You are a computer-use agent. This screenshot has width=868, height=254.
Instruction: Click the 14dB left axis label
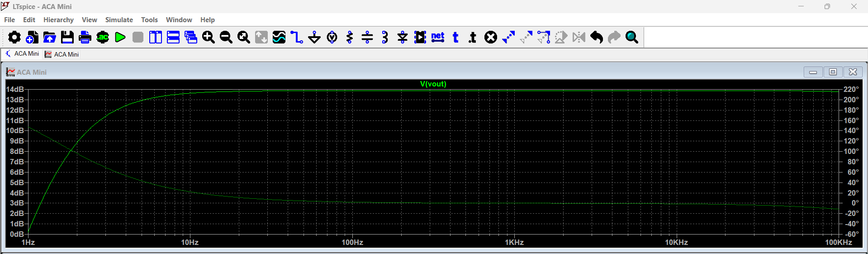[x=14, y=89]
